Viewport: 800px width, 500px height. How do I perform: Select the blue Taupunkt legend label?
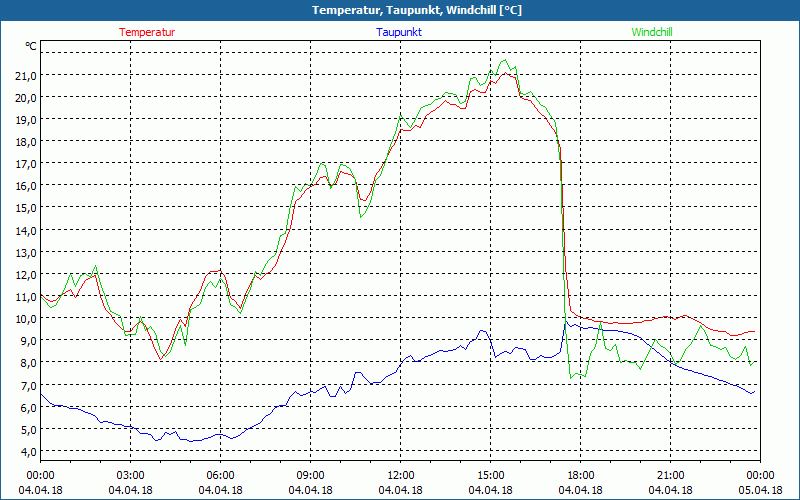point(399,32)
